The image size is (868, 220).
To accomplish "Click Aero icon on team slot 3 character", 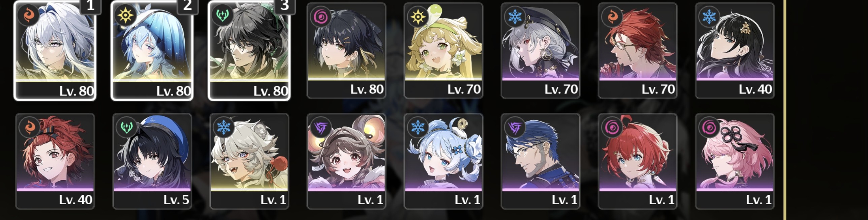I will 223,16.
